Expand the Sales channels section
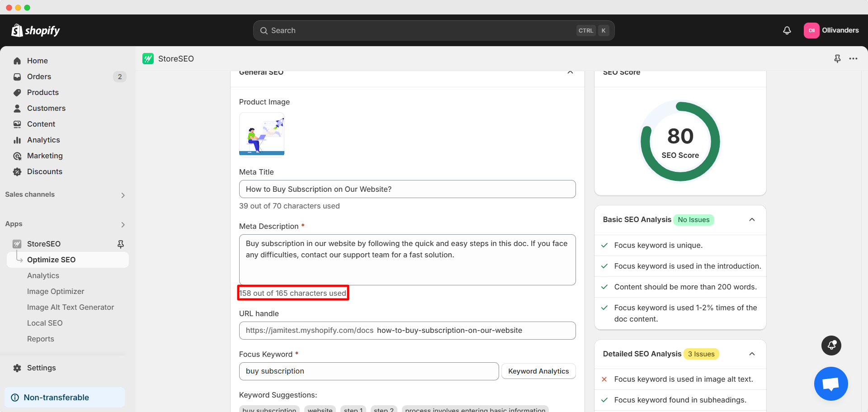Image resolution: width=868 pixels, height=412 pixels. click(x=123, y=195)
